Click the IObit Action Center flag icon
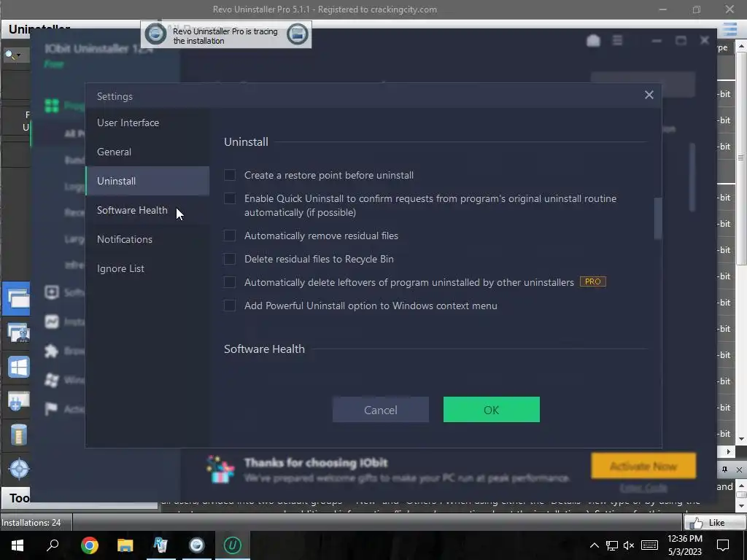The height and width of the screenshot is (560, 747). coord(52,408)
